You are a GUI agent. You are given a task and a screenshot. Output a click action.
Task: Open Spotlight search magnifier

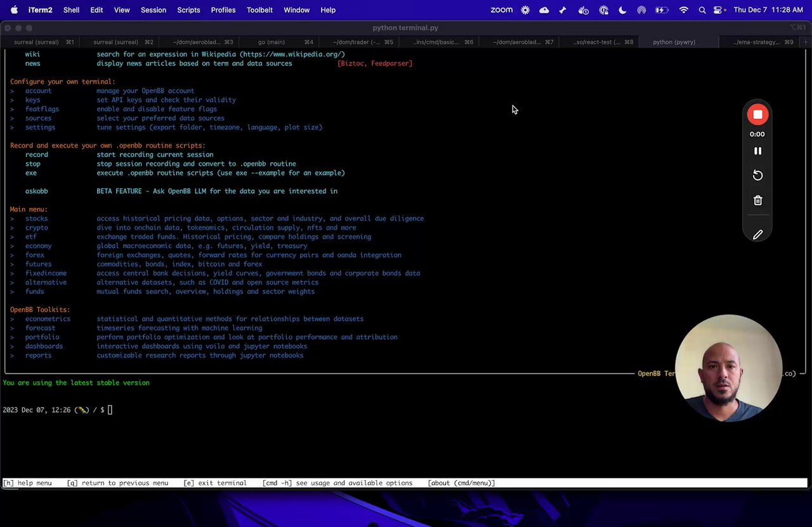pyautogui.click(x=702, y=10)
